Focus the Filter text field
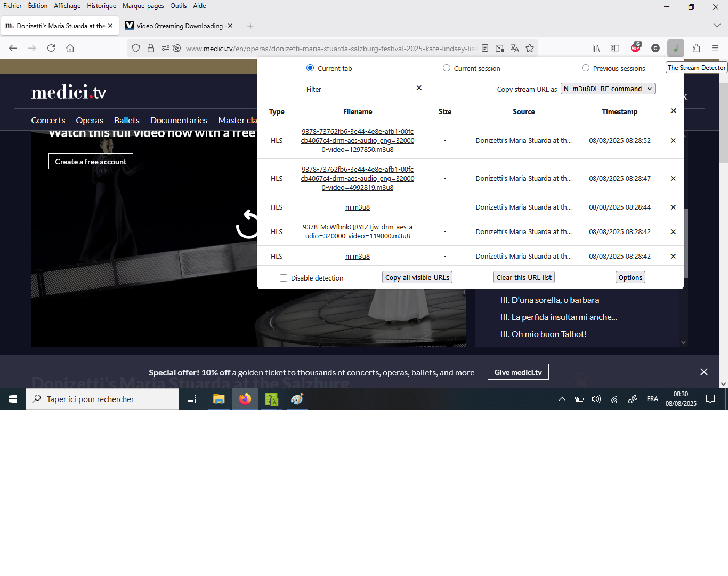This screenshot has height=576, width=728. [368, 89]
